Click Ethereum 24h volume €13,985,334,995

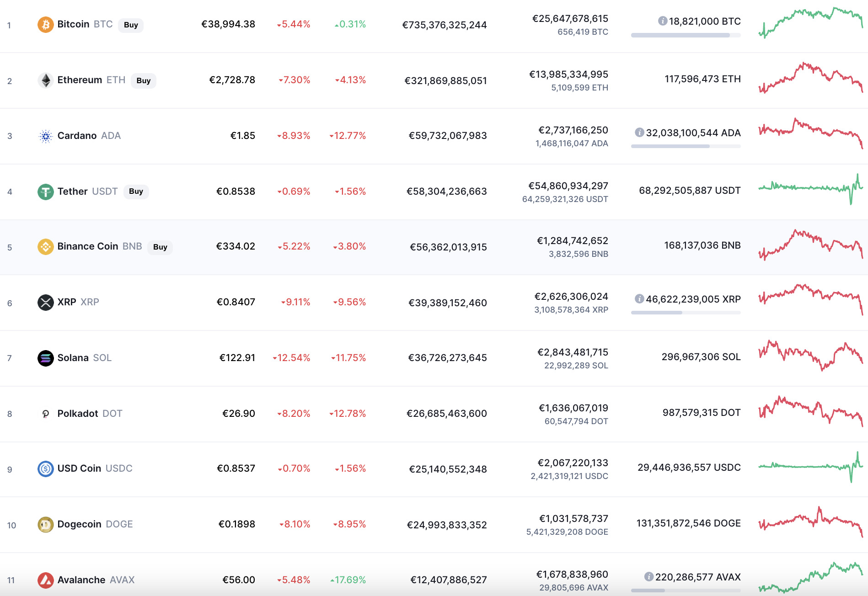coord(569,74)
